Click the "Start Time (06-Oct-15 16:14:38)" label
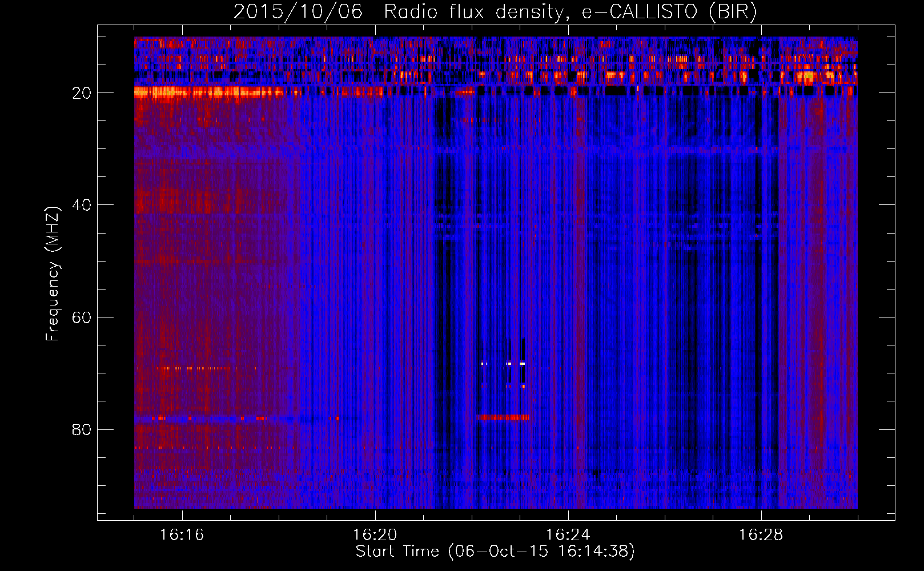Viewport: 924px width, 571px height. point(495,552)
